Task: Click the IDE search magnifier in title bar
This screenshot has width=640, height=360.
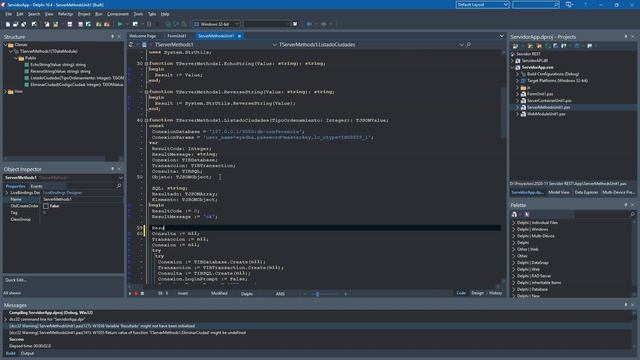Action: [556, 4]
